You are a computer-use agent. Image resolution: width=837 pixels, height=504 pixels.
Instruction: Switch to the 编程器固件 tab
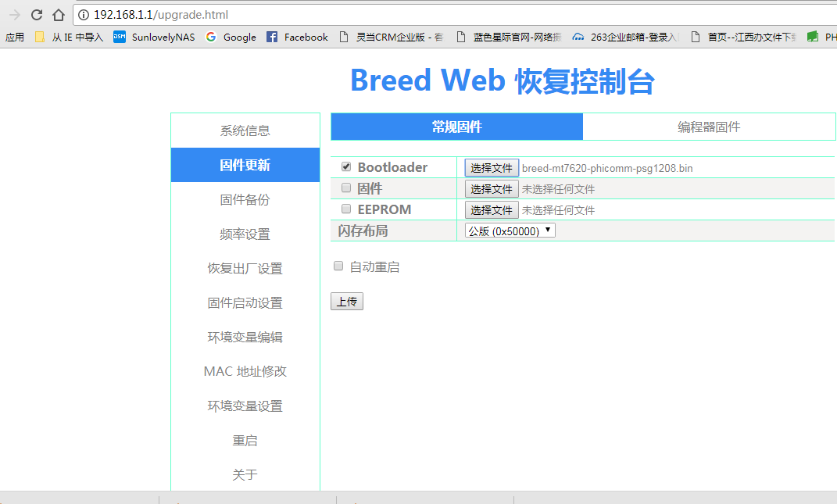(x=709, y=127)
